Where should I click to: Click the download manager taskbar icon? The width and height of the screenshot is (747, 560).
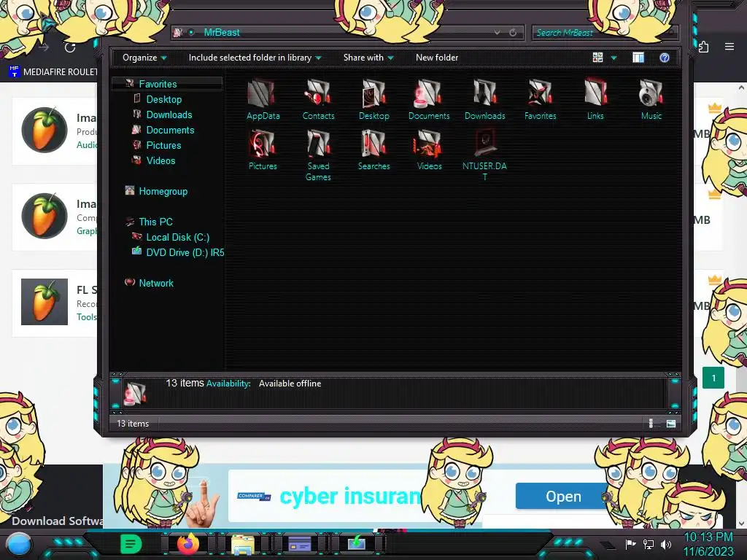[356, 543]
